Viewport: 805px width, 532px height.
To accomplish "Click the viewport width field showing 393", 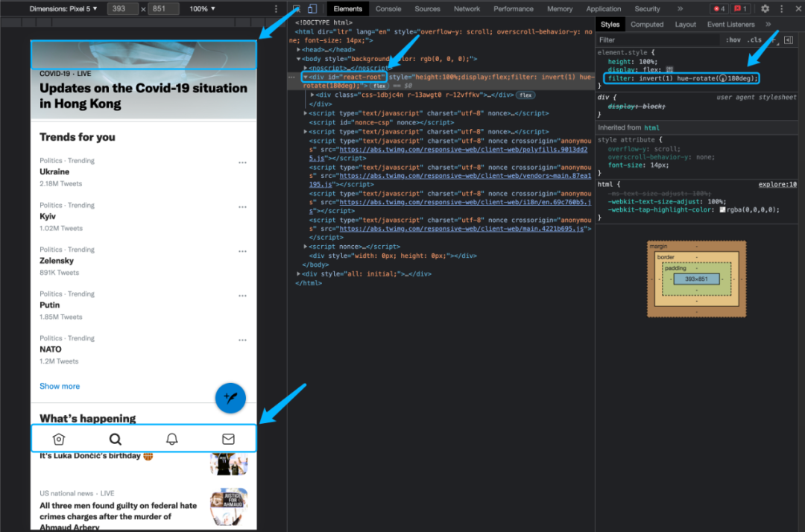I will [123, 9].
